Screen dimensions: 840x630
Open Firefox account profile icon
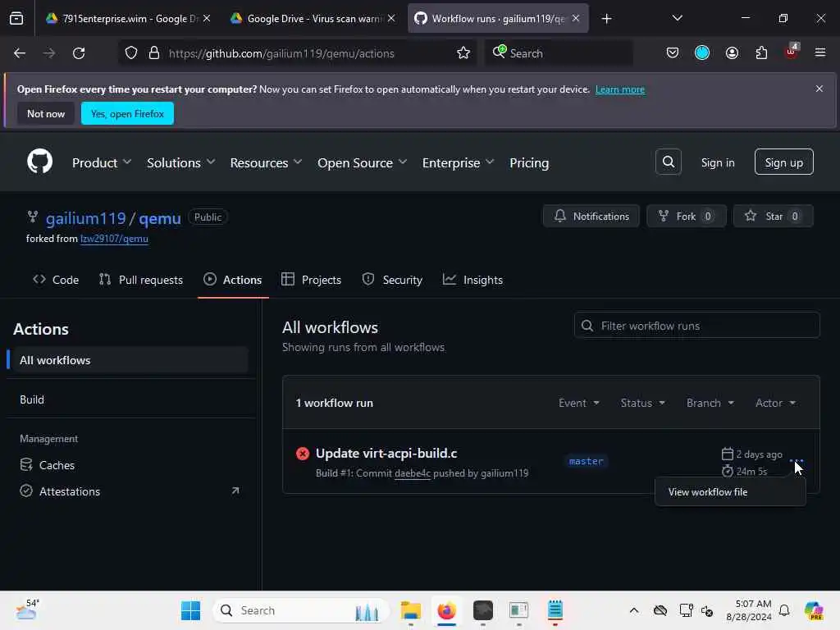tap(732, 52)
